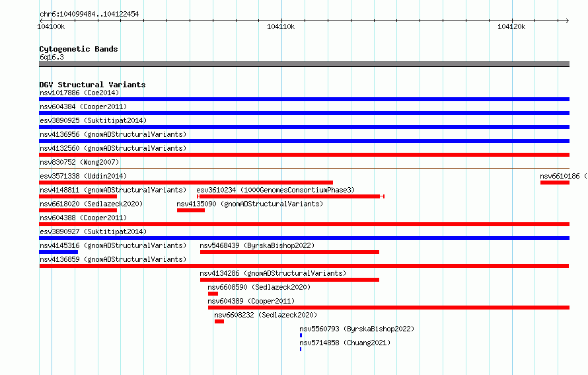
Task: Click the red bar under nsv4132560
Action: point(304,155)
